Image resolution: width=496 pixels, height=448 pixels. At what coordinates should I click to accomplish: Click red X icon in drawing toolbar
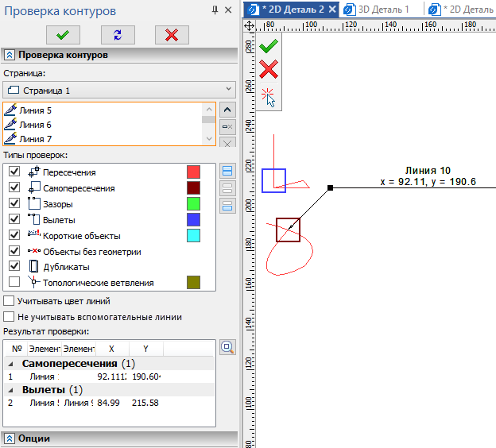coord(269,69)
